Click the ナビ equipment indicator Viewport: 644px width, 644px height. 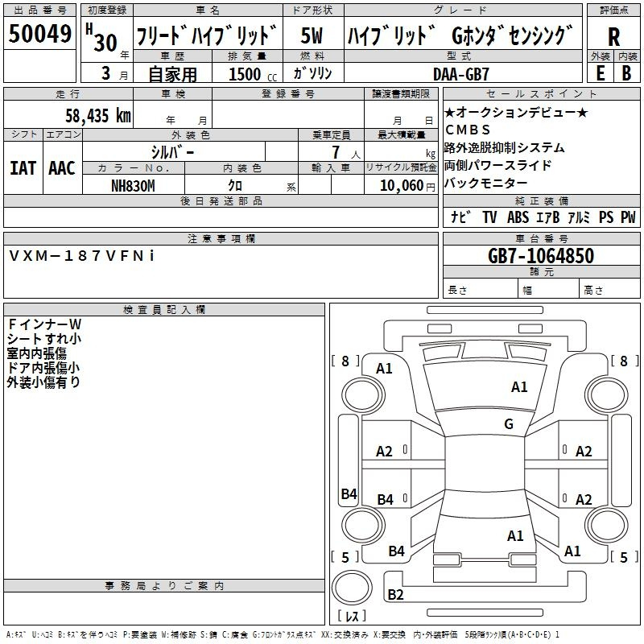pos(460,217)
